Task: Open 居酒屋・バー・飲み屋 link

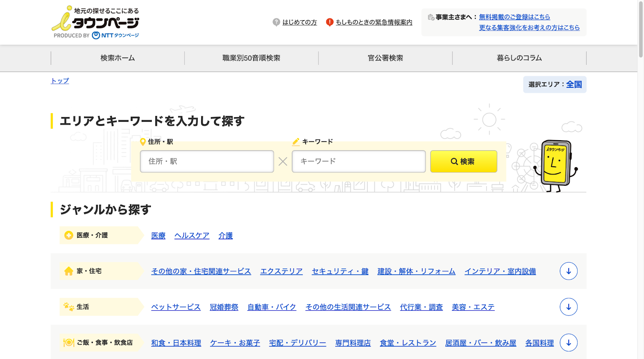Action: point(481,343)
